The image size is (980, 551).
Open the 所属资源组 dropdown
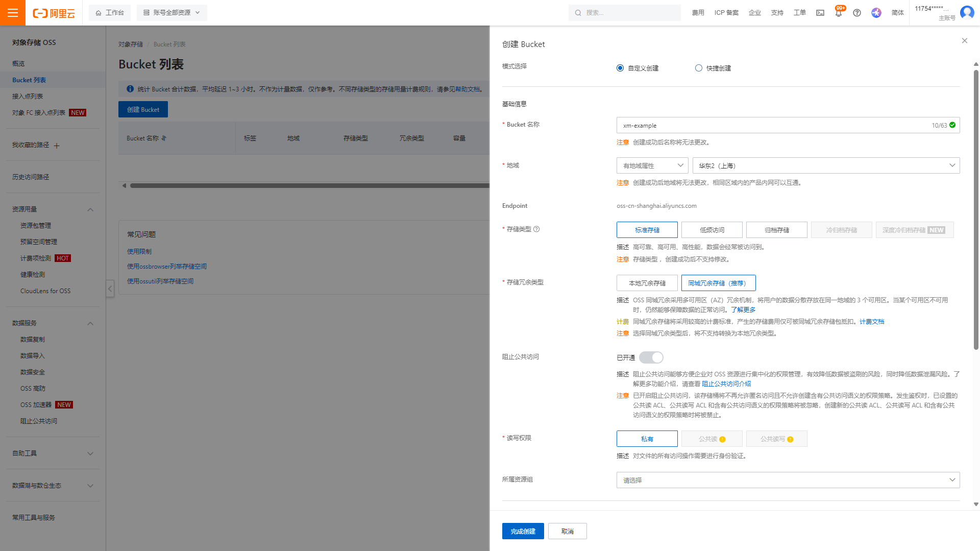click(788, 480)
